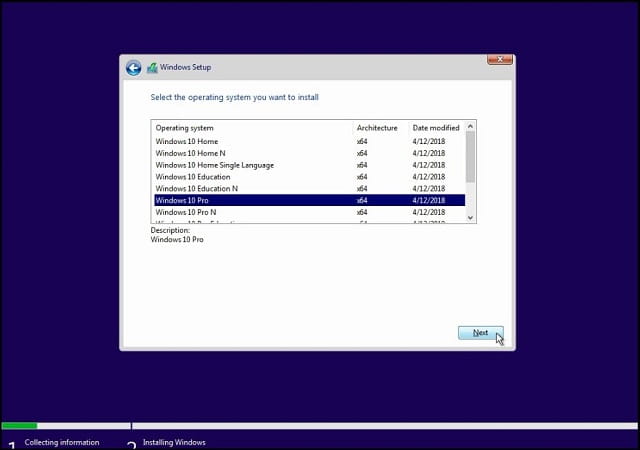Click the Windows Setup title icon

[x=152, y=68]
